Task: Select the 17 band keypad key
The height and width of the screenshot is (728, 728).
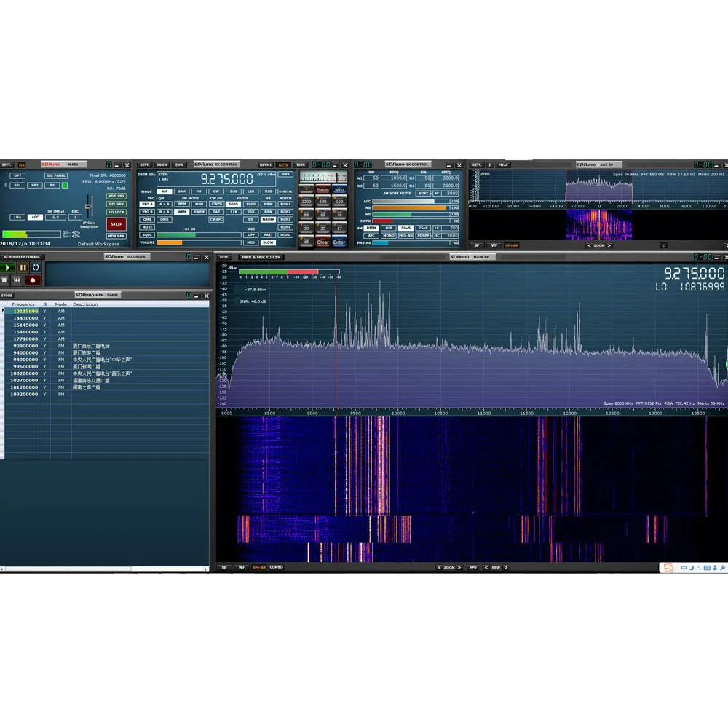Action: click(339, 228)
